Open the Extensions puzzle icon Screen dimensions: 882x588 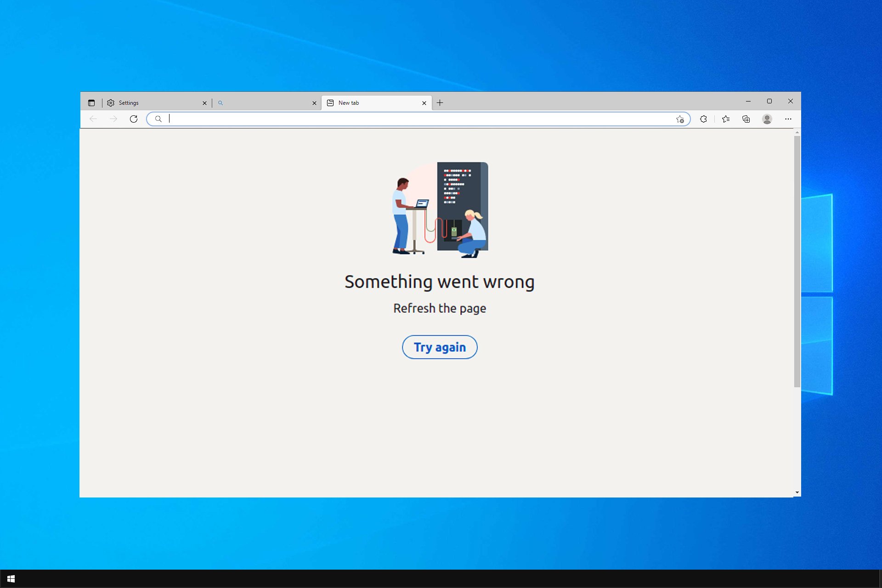coord(703,119)
